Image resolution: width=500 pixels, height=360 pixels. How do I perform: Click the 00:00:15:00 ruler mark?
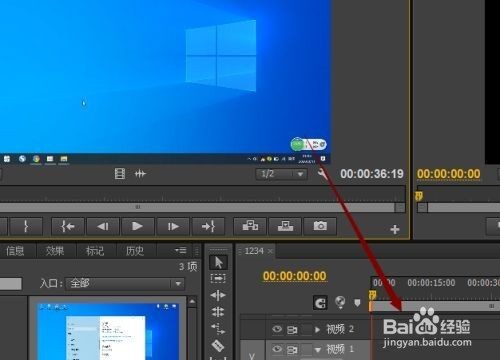coord(431,283)
